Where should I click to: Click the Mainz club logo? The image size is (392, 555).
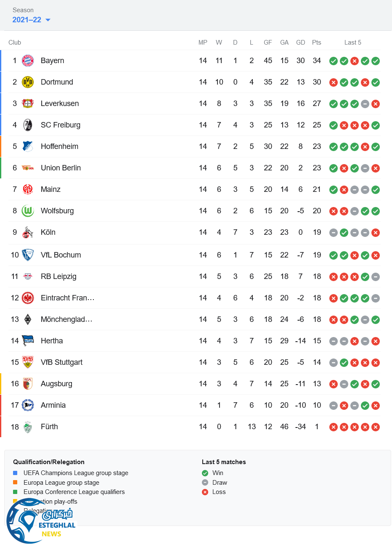pos(28,189)
